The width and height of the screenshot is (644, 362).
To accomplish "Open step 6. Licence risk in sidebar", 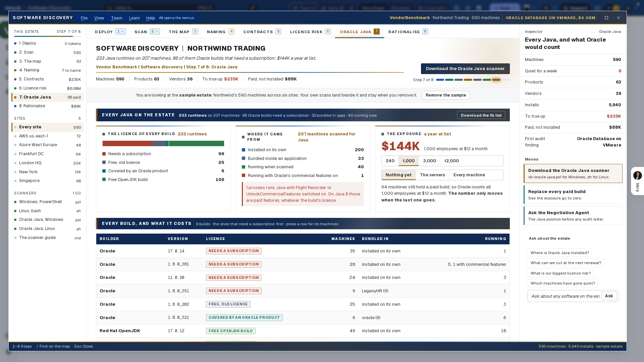I will click(47, 88).
